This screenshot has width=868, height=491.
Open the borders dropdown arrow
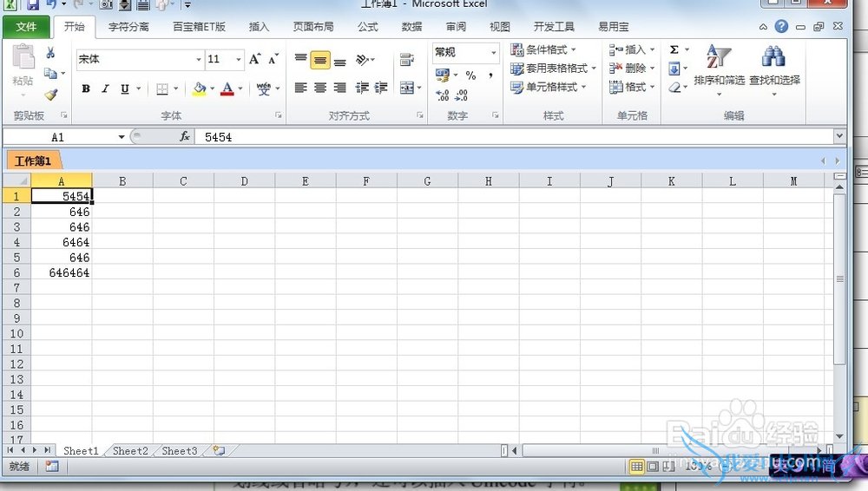[x=176, y=88]
